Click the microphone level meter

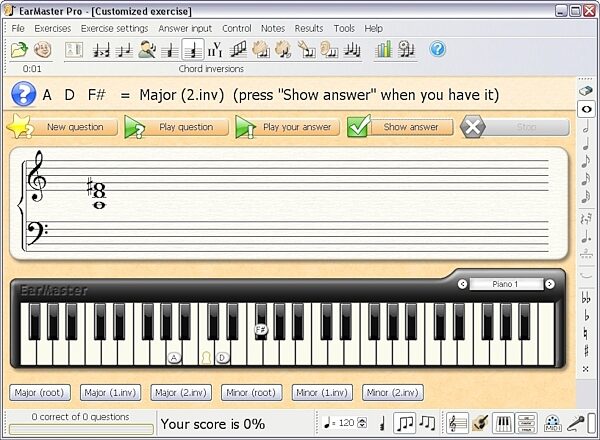pyautogui.click(x=592, y=424)
